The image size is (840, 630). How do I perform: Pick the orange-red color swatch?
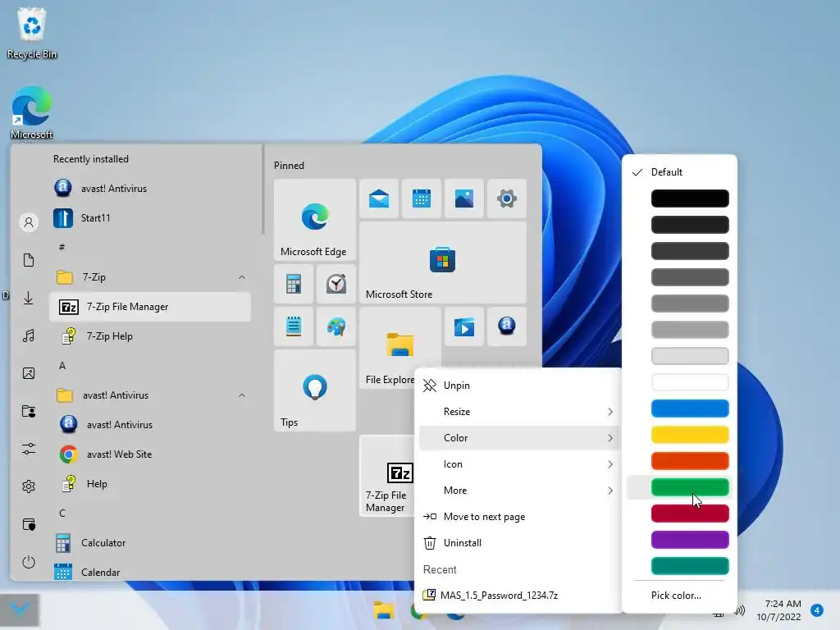coord(690,461)
